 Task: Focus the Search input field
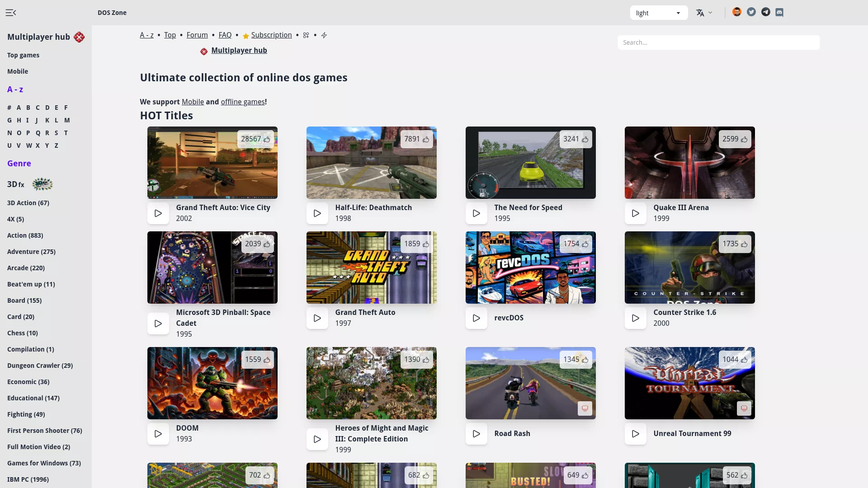click(718, 42)
